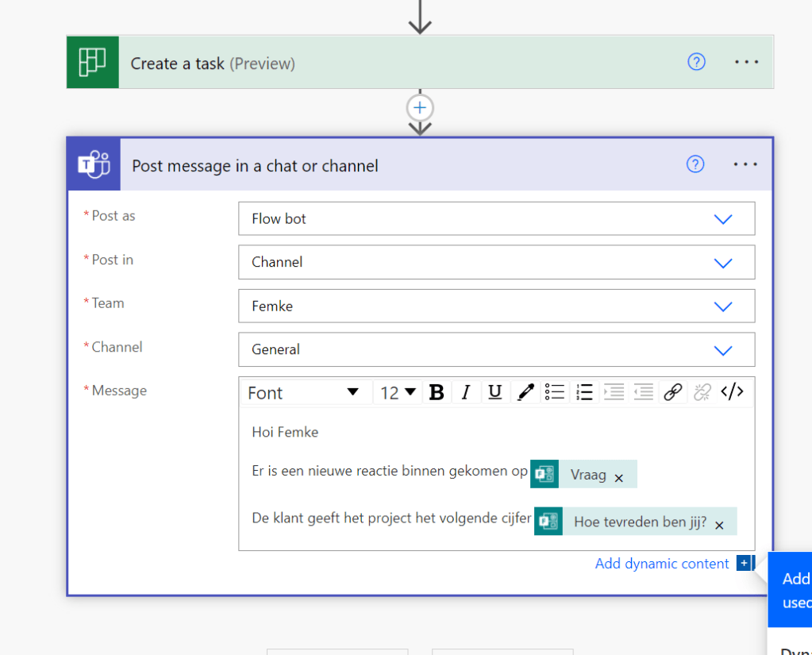Open help for Create a task
The height and width of the screenshot is (655, 812).
696,62
